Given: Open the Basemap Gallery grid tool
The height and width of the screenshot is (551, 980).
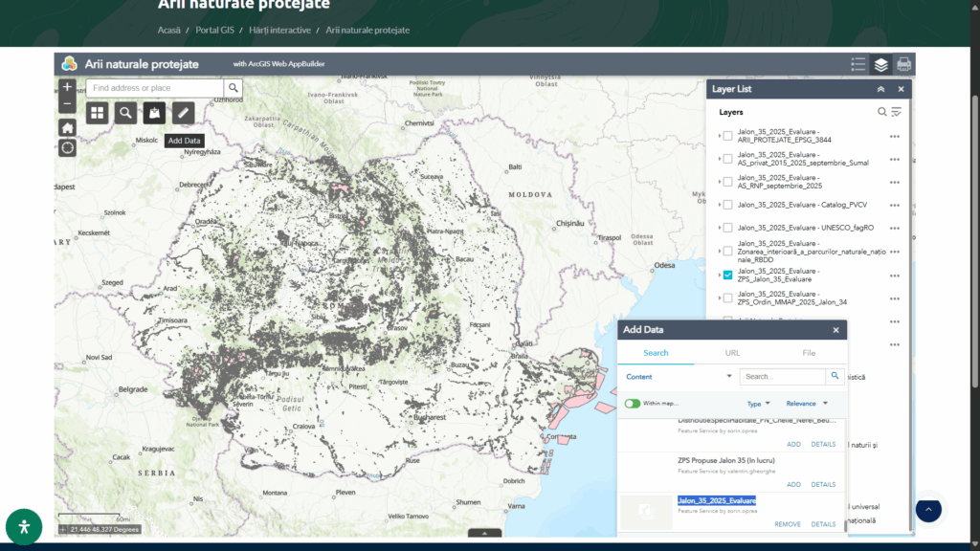Looking at the screenshot, I should (97, 114).
